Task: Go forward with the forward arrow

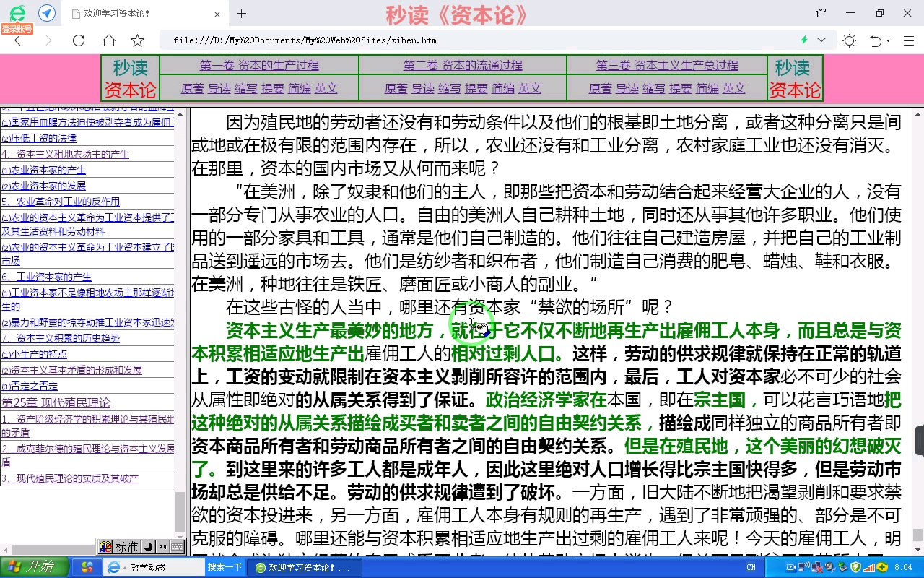Action: tap(48, 40)
